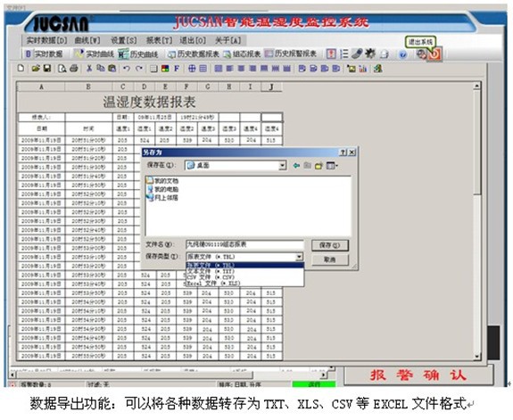Click the cut scissors icon
Image resolution: width=513 pixels, height=420 pixels.
(89, 69)
